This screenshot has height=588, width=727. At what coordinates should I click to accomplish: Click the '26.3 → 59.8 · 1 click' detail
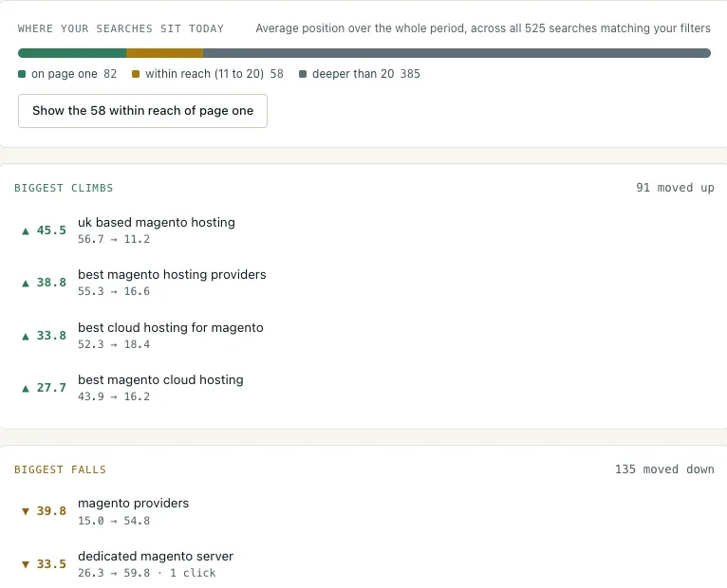[x=146, y=573]
